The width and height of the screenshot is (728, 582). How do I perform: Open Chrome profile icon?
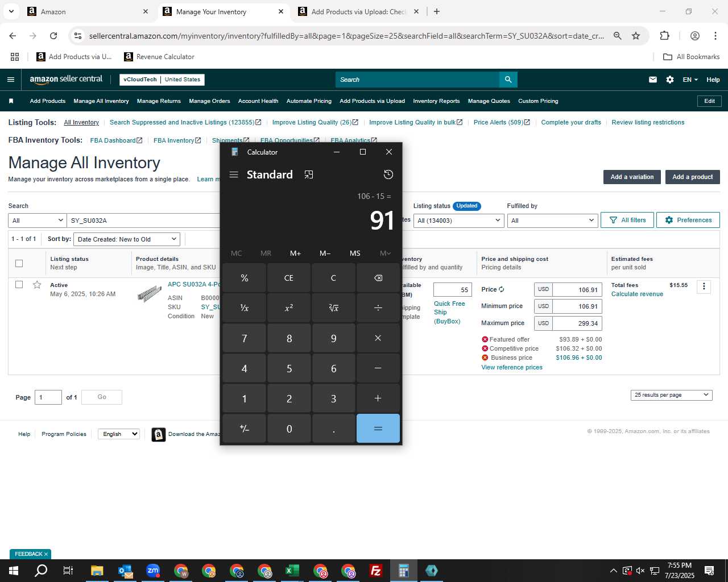pyautogui.click(x=694, y=36)
